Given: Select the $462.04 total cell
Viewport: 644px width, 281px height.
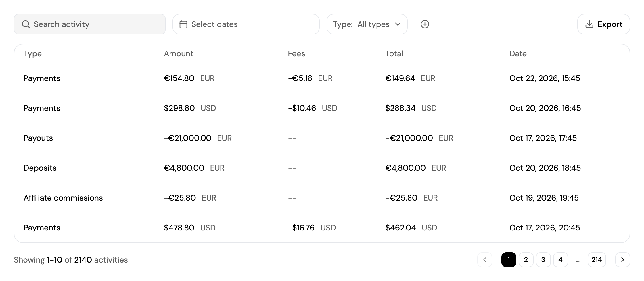Looking at the screenshot, I should click(x=411, y=228).
